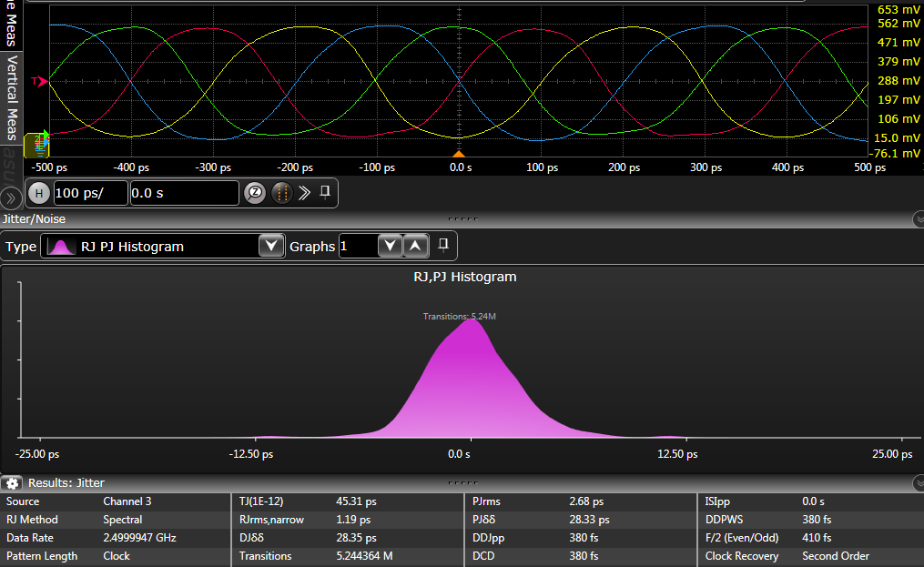Viewport: 924px width, 567px height.
Task: Decrease the Graphs count
Action: point(389,247)
